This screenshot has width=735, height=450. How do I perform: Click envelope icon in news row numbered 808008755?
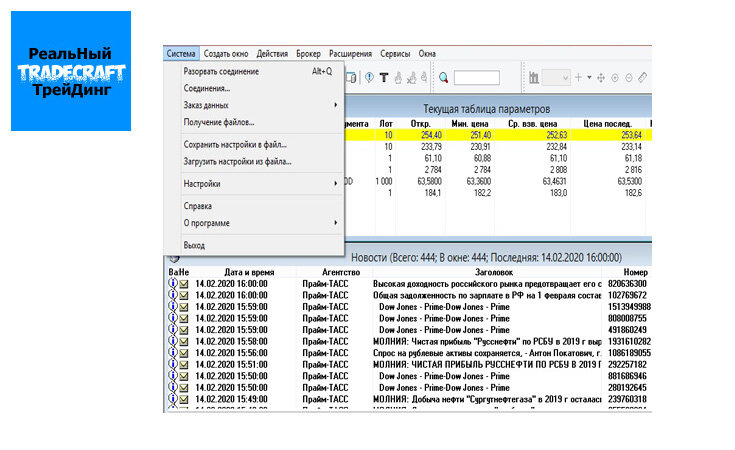pos(184,319)
